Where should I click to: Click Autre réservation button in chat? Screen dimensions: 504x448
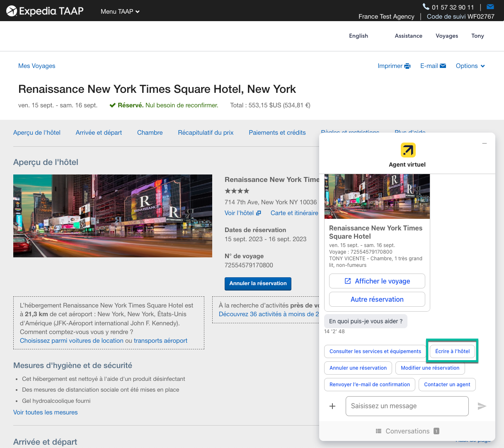[x=377, y=299]
